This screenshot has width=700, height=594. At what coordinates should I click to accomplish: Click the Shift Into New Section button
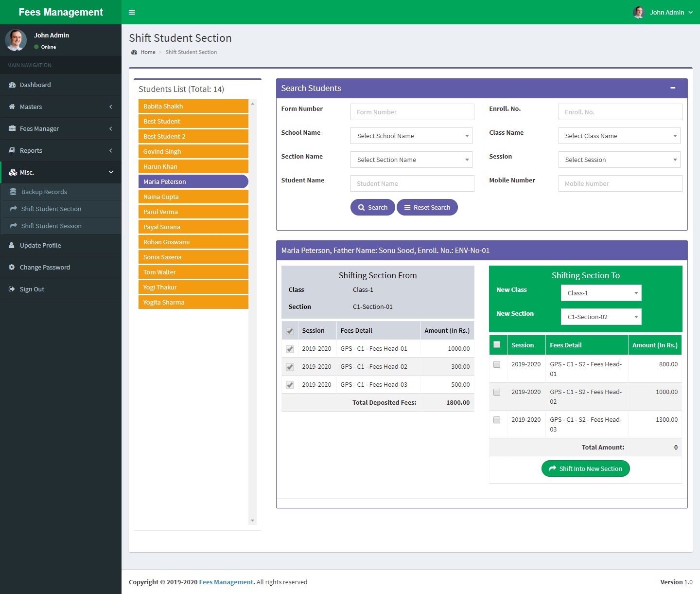[585, 468]
